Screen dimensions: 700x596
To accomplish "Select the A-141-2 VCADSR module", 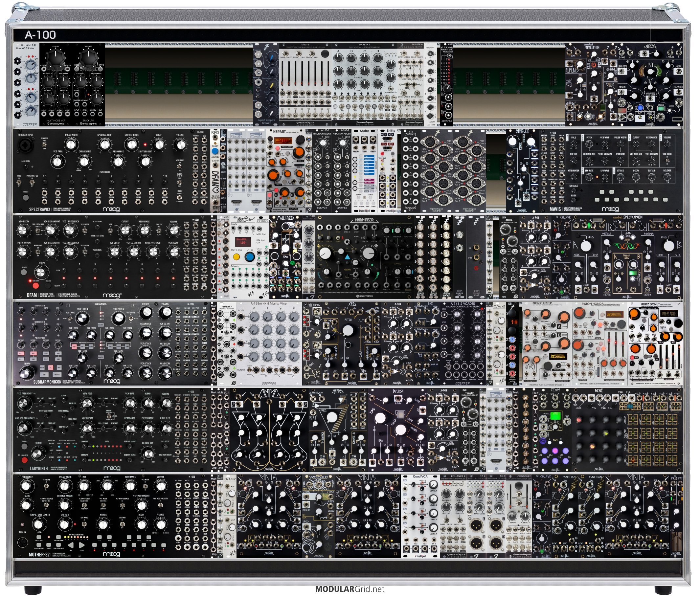I will (463, 343).
